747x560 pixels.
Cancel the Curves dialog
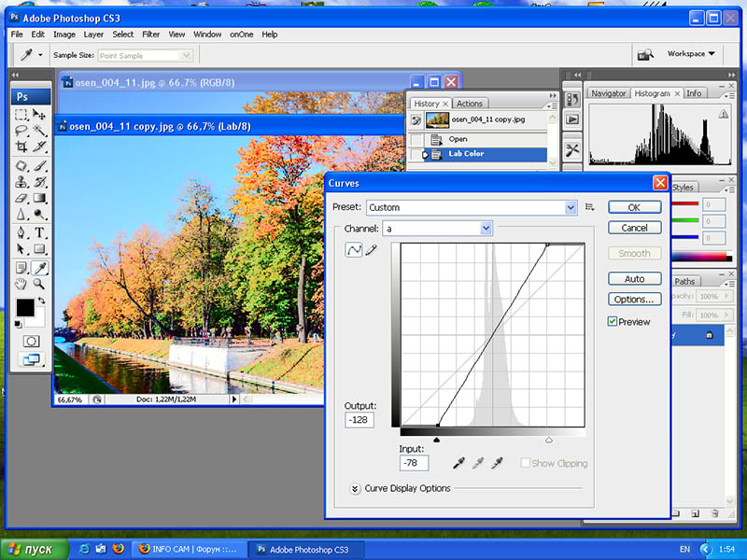pyautogui.click(x=635, y=228)
